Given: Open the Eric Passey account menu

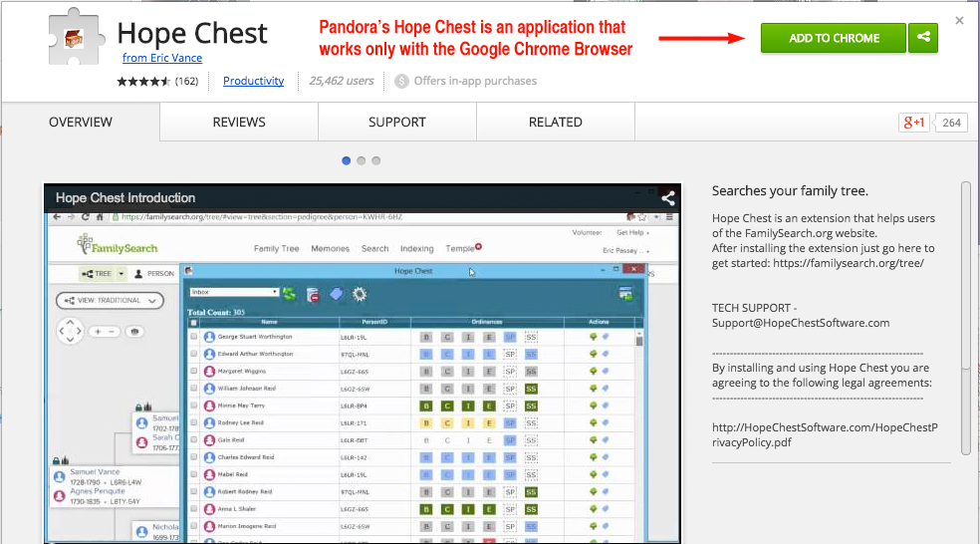Looking at the screenshot, I should [x=625, y=251].
